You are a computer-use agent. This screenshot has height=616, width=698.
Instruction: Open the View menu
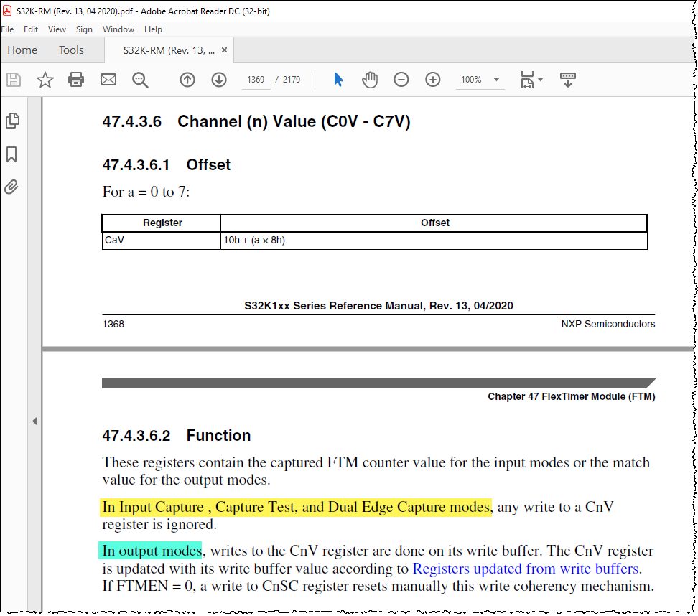(x=57, y=29)
